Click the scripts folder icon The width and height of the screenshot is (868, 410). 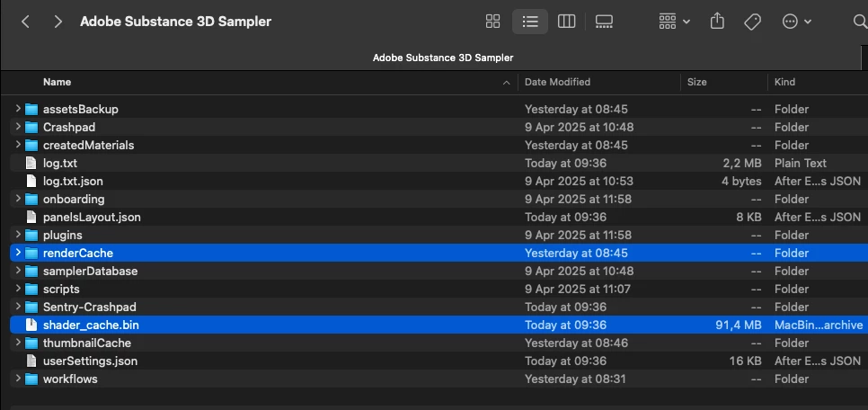31,290
